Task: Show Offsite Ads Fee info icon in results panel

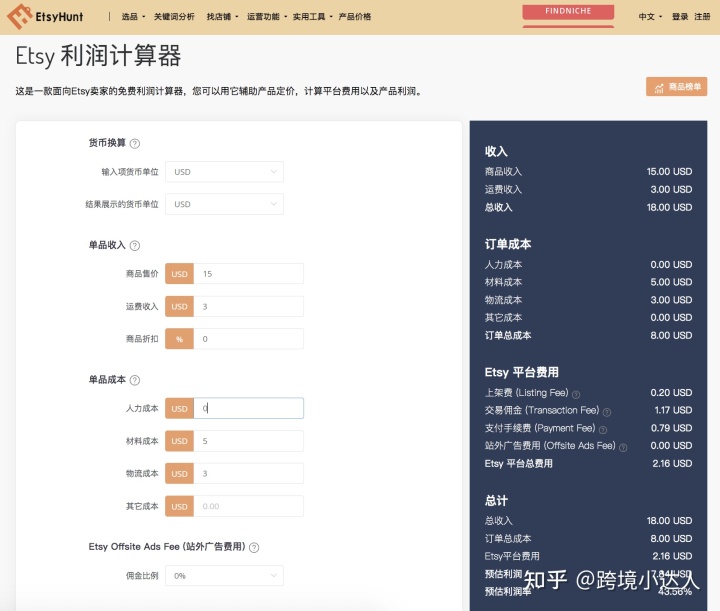Action: pos(623,448)
